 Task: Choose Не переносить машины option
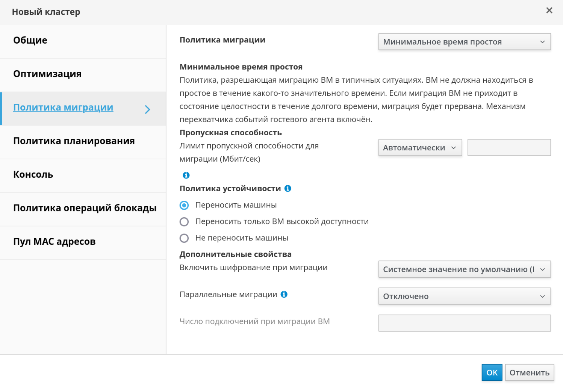(x=184, y=238)
